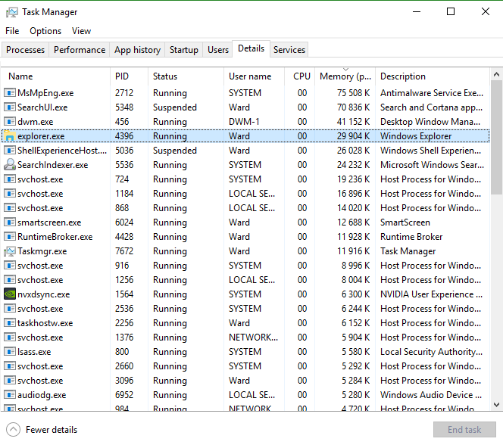Switch to the Users tab

pyautogui.click(x=218, y=50)
